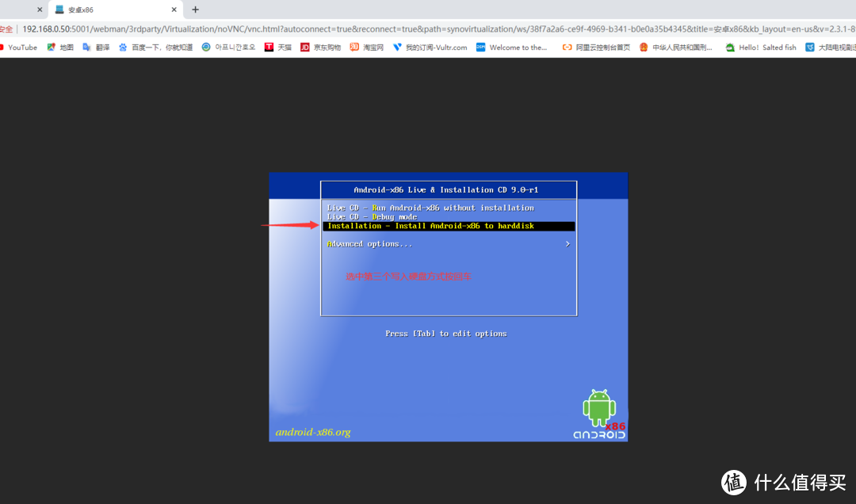Open the 'Welcome to the...' bookmark
856x504 pixels.
click(511, 48)
